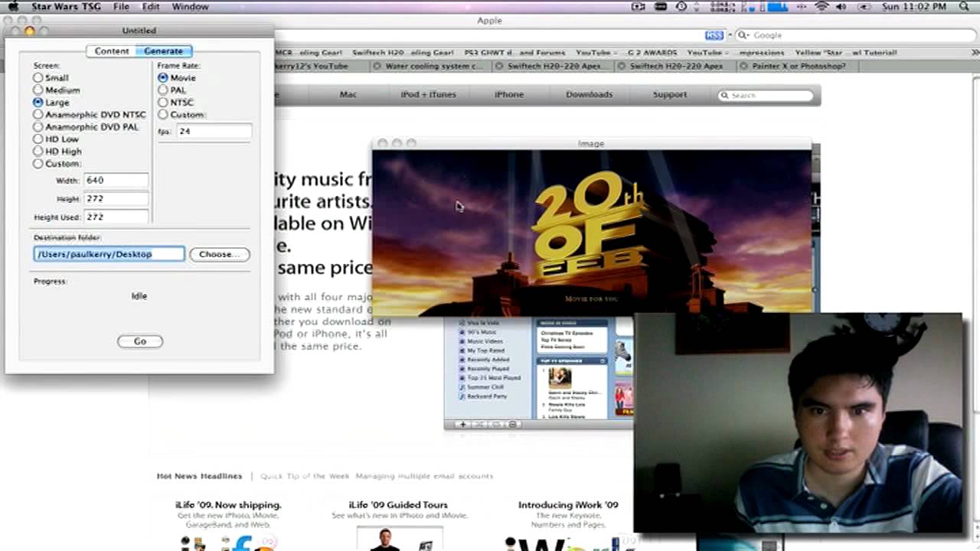
Task: Click the clock showing Sun 11:02 PM
Action: pos(913,7)
